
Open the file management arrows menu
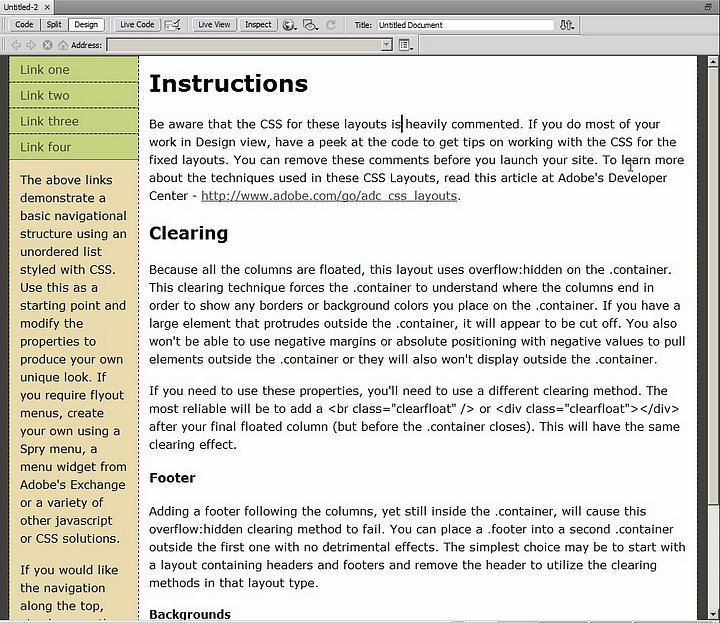567,25
